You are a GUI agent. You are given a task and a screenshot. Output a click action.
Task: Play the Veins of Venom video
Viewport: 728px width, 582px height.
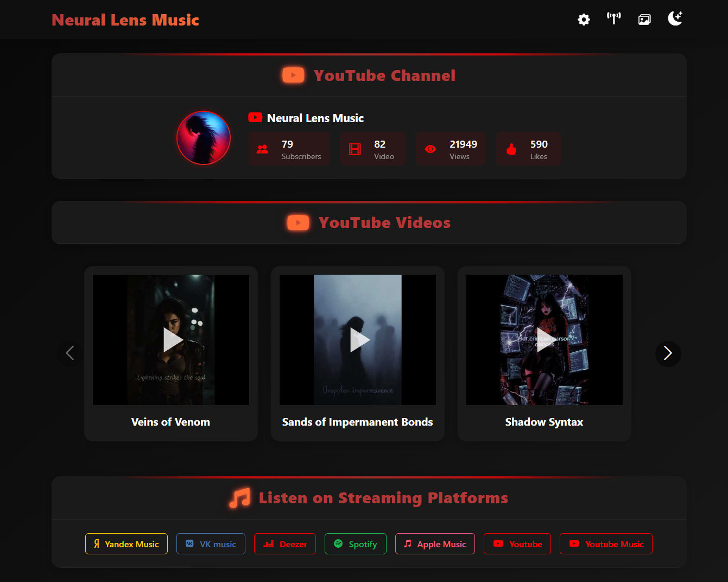tap(171, 340)
